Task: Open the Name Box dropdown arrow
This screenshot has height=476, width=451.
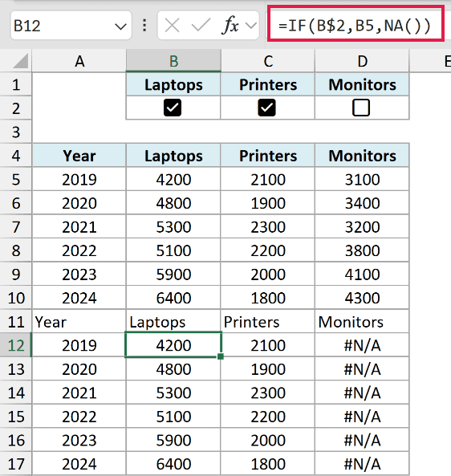Action: pyautogui.click(x=120, y=26)
